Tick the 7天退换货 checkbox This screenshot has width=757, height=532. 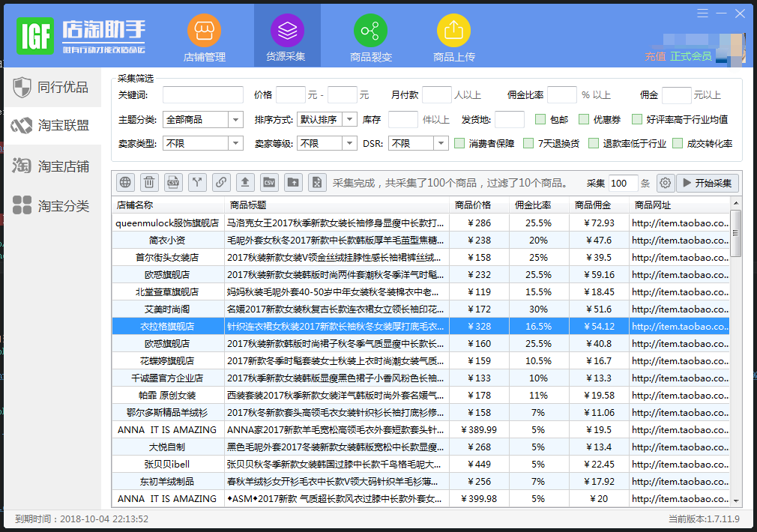(528, 143)
